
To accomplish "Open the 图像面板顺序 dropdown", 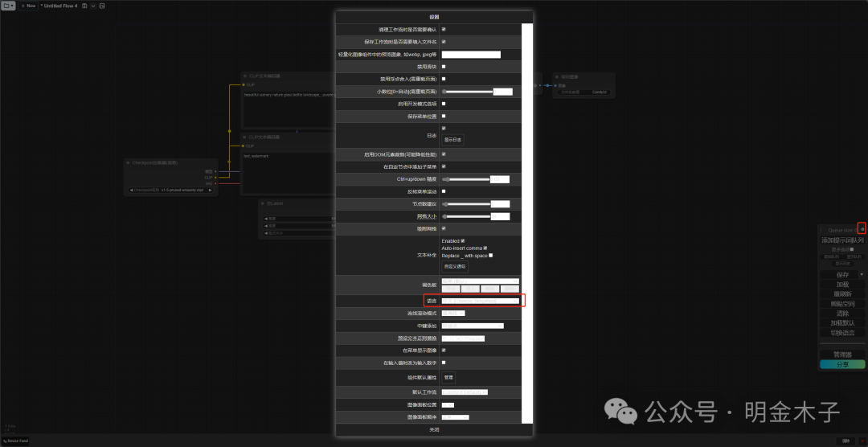I will tap(456, 417).
